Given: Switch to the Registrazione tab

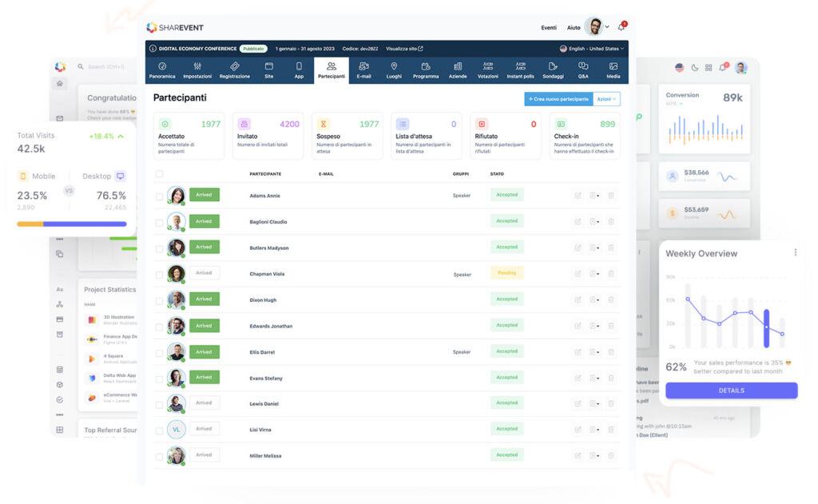Looking at the screenshot, I should pyautogui.click(x=235, y=70).
